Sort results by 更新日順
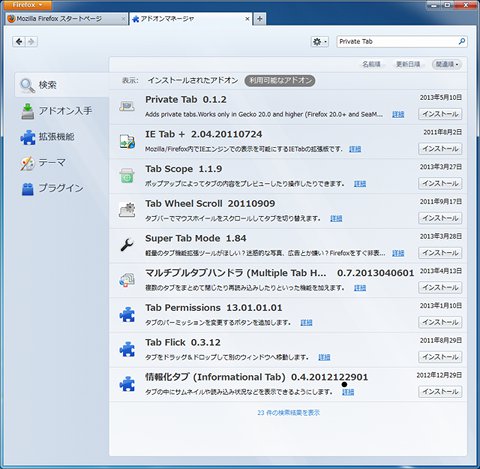 pos(408,64)
